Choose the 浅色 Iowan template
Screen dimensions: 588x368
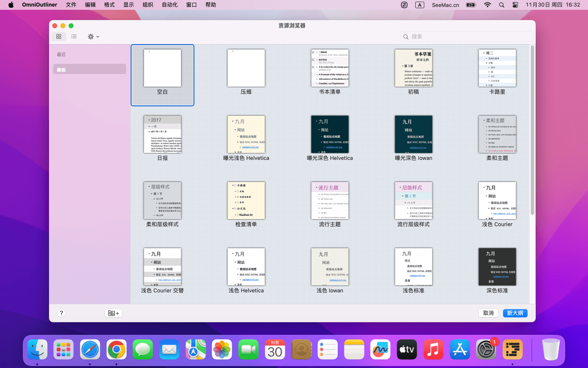(x=330, y=267)
